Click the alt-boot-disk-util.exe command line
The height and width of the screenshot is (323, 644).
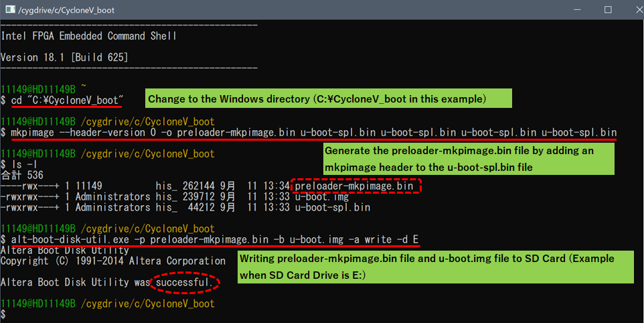pos(215,239)
